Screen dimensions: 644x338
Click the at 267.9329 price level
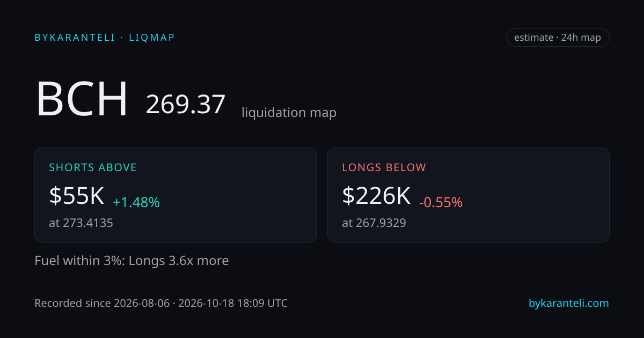point(374,223)
